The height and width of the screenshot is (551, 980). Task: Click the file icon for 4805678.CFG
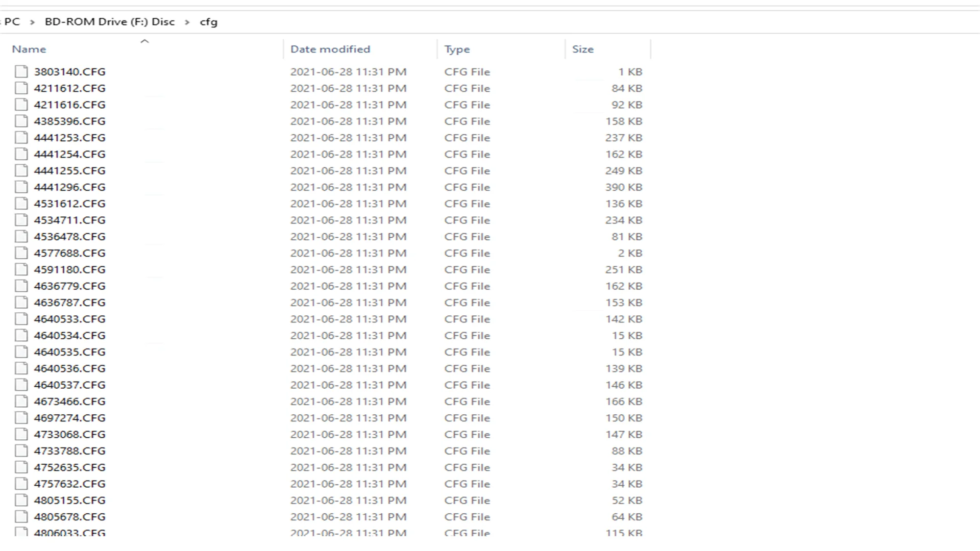pyautogui.click(x=21, y=517)
